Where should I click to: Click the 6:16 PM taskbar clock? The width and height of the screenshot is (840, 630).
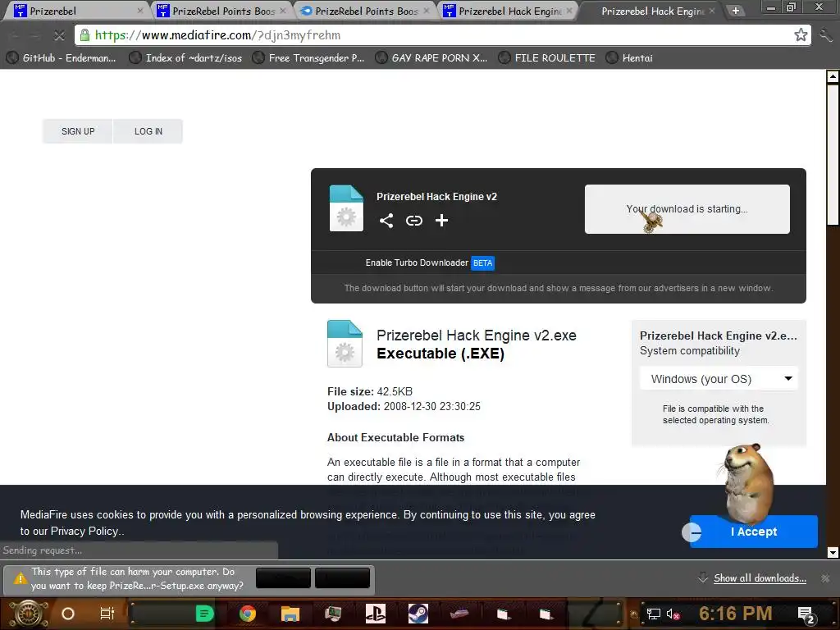tap(736, 614)
